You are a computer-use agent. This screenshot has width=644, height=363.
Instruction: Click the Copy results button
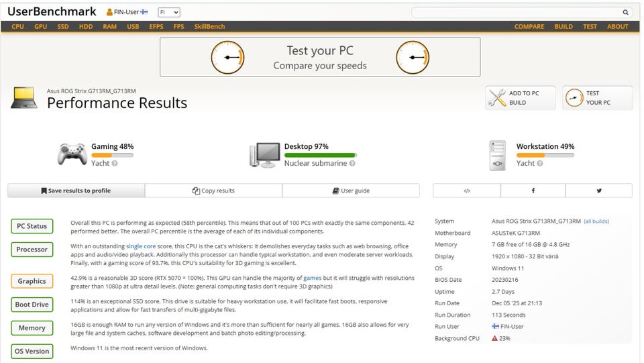click(213, 191)
